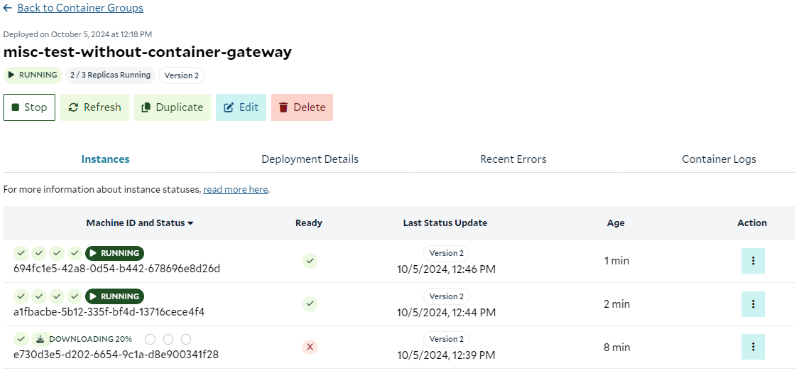Click the red X ready icon
This screenshot has width=798, height=373.
tap(310, 347)
